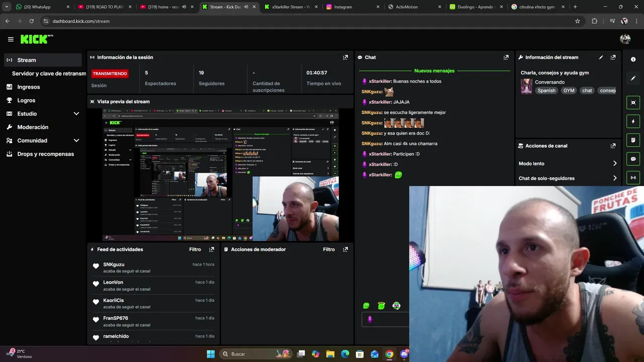Toggle the lightning bolt activity widget button
The width and height of the screenshot is (644, 362).
[x=633, y=121]
